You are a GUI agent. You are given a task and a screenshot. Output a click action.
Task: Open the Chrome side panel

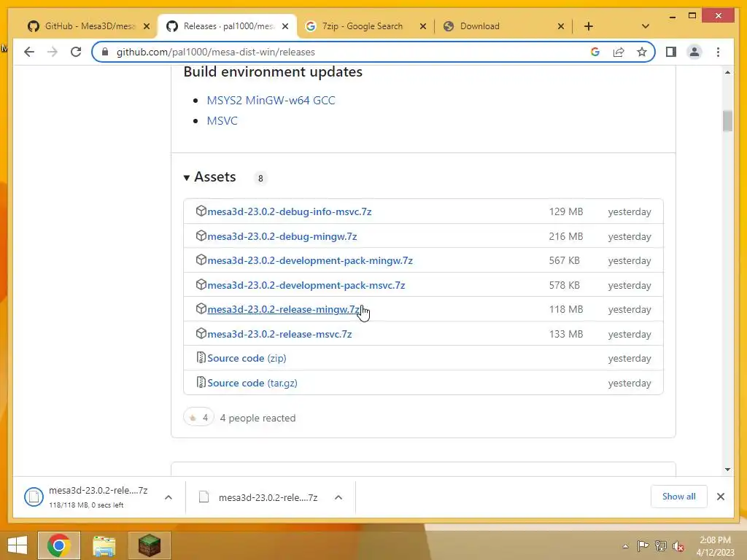[671, 52]
